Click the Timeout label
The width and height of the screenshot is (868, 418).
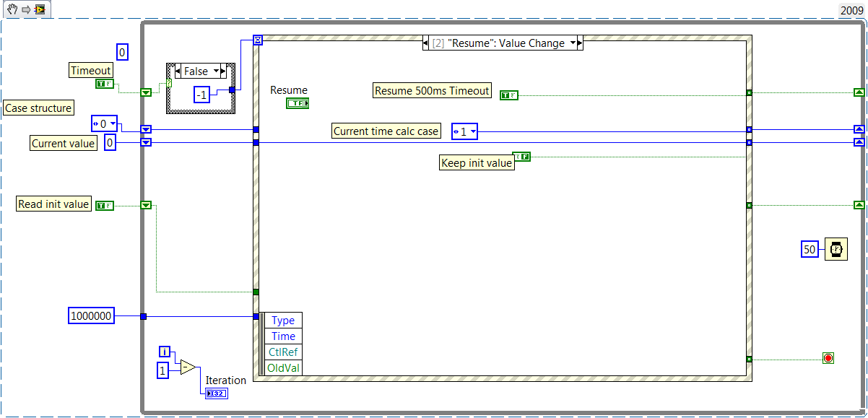click(x=91, y=70)
